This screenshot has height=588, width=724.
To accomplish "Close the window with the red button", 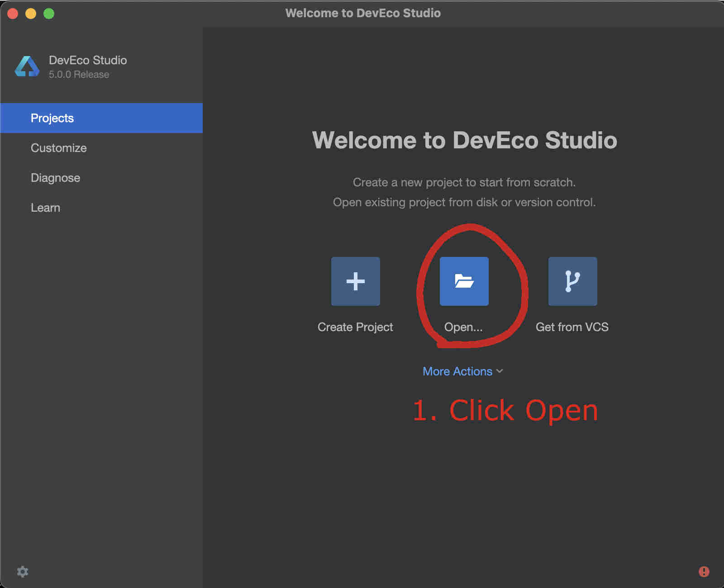I will click(13, 14).
